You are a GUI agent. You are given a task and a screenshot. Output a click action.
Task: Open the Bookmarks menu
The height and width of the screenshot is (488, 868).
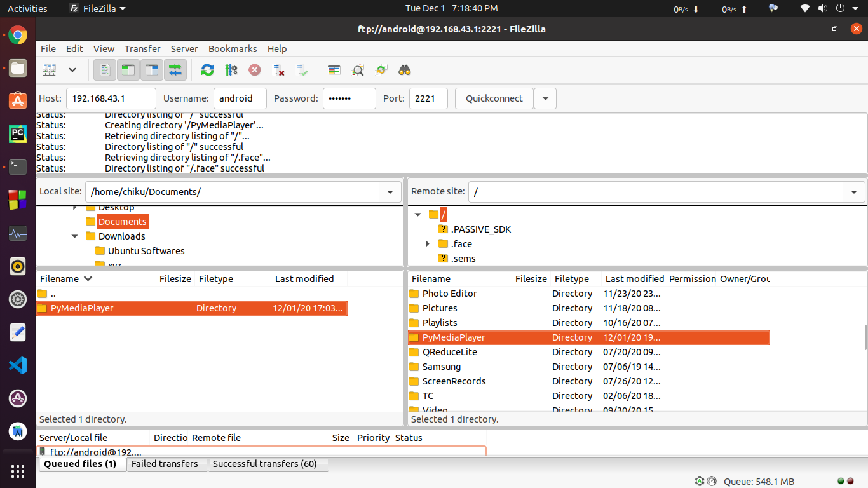coord(233,49)
